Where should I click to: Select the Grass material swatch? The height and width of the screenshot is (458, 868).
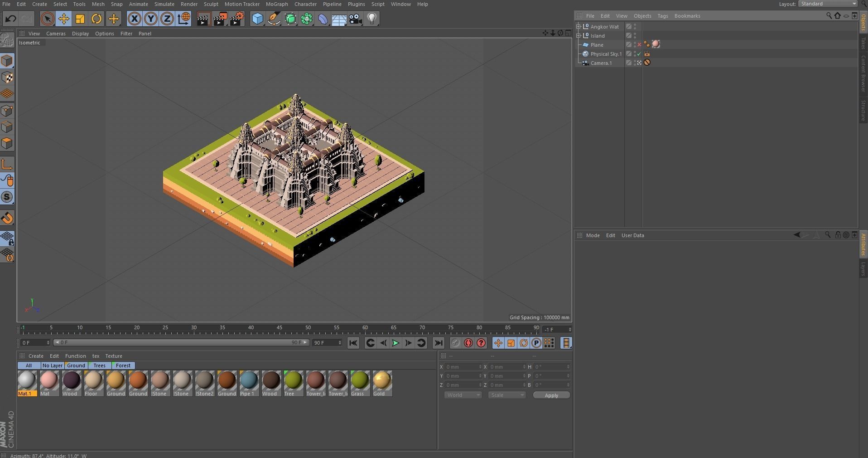[360, 383]
